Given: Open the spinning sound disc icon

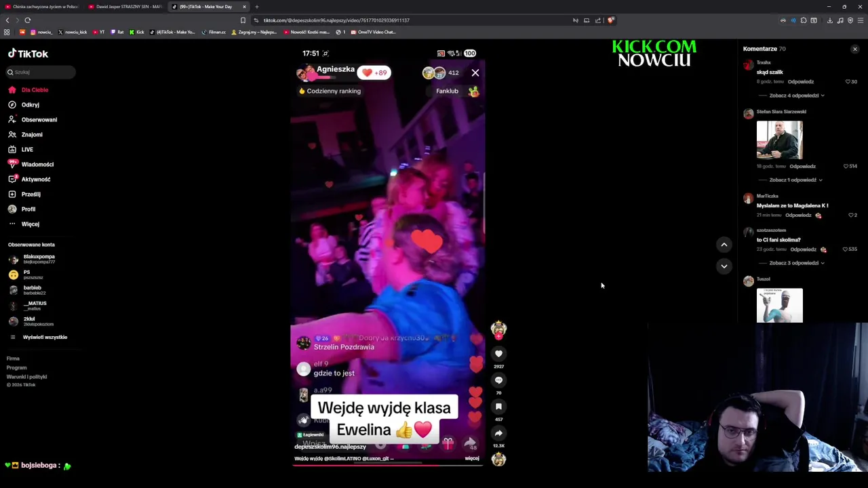Looking at the screenshot, I should [498, 459].
